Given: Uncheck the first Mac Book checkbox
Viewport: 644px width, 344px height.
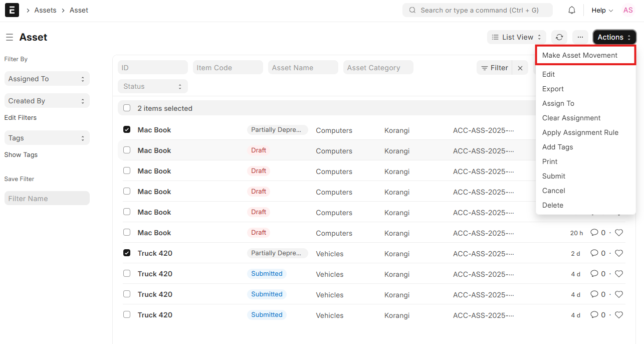Looking at the screenshot, I should (x=127, y=129).
